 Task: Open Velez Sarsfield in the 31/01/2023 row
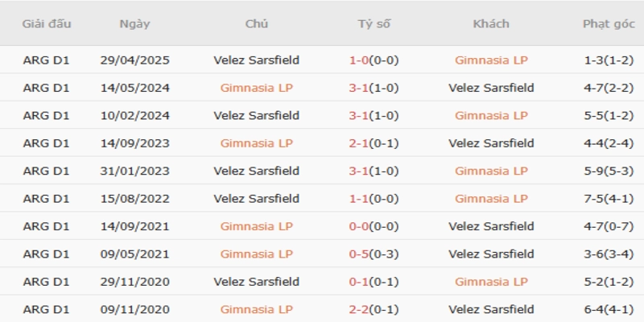[257, 171]
